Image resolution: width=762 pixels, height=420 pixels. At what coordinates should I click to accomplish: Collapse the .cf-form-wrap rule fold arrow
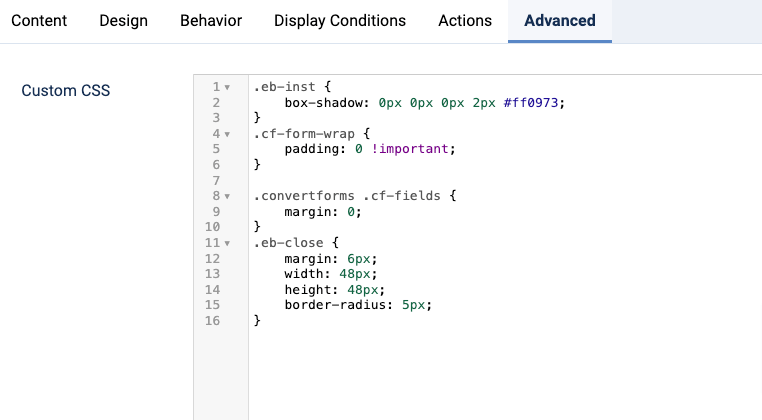227,134
